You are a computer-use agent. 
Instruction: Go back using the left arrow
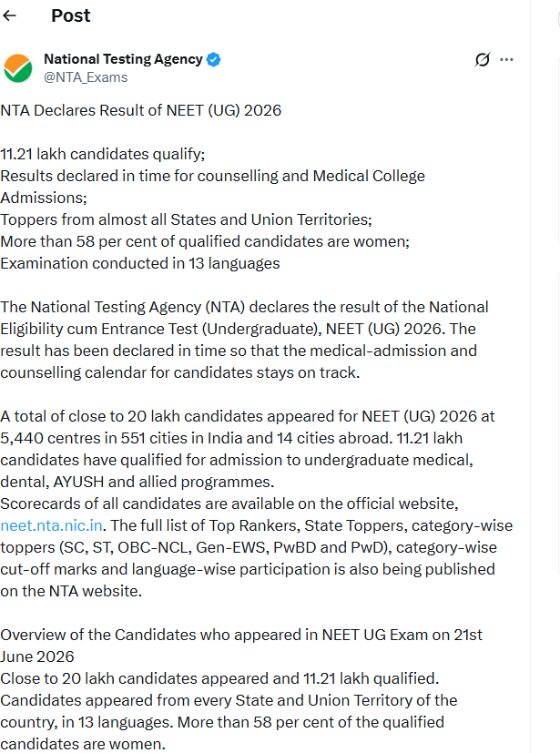(9, 15)
